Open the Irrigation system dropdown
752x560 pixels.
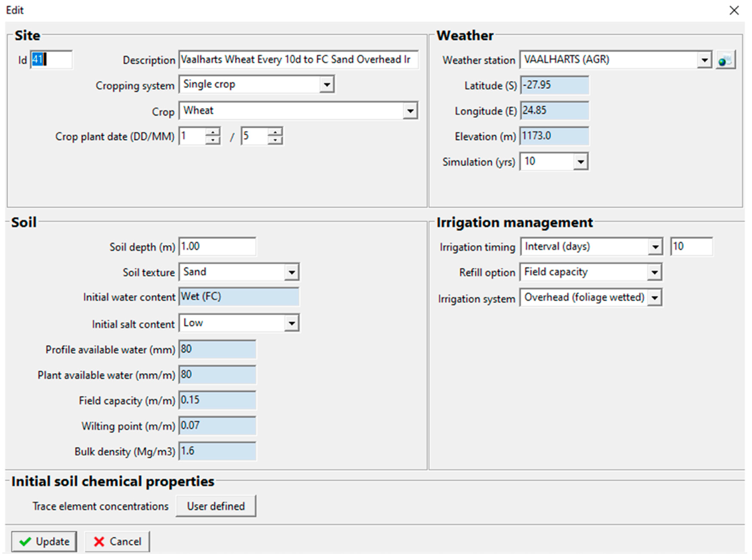pyautogui.click(x=654, y=298)
